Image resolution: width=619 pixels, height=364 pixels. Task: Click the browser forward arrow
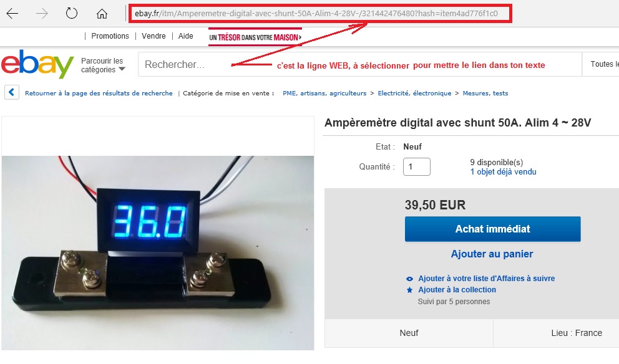coord(42,14)
